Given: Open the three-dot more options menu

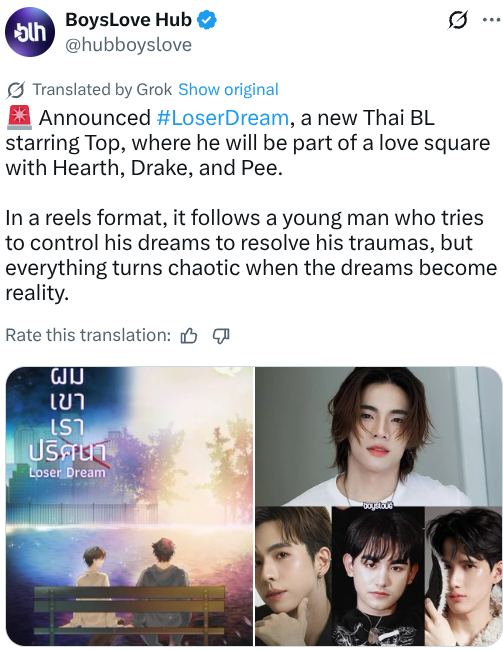Looking at the screenshot, I should pyautogui.click(x=491, y=20).
